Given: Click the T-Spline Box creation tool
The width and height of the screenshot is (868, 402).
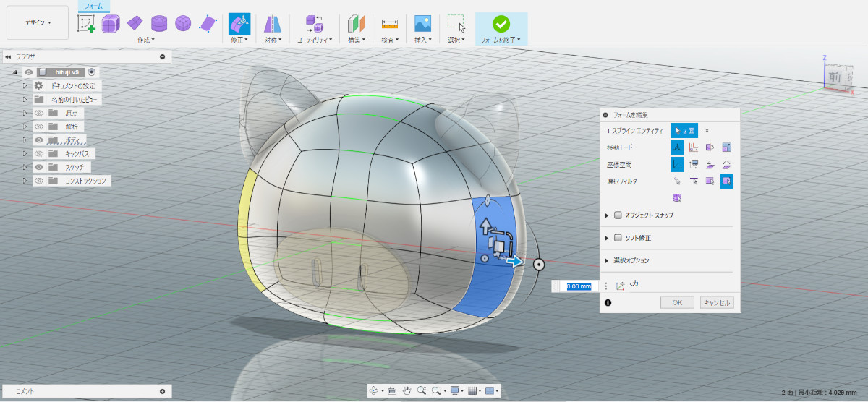Looking at the screenshot, I should click(111, 24).
